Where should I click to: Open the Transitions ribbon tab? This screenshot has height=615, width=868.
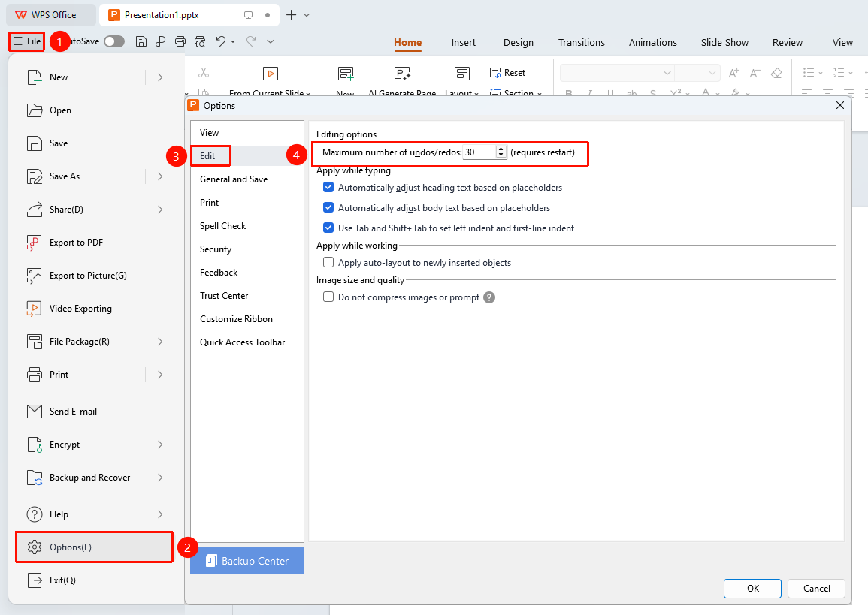pyautogui.click(x=581, y=43)
